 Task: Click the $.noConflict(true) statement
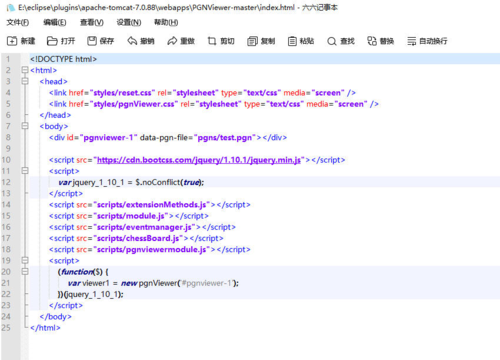(170, 182)
